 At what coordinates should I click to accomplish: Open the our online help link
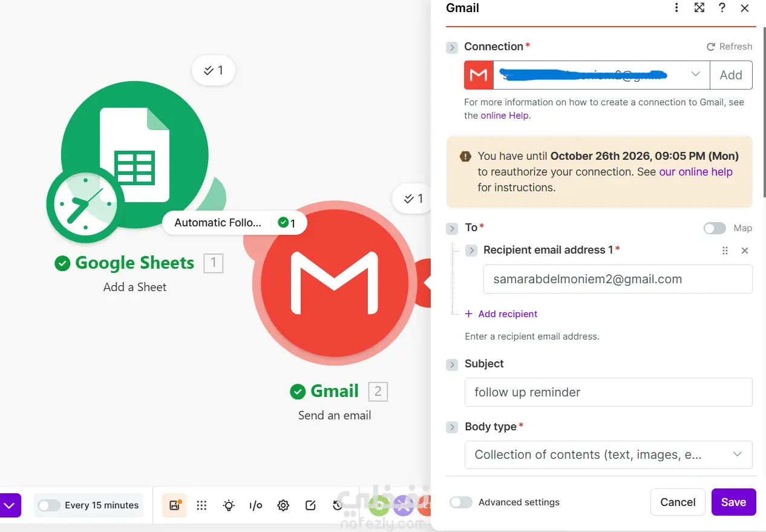(696, 172)
